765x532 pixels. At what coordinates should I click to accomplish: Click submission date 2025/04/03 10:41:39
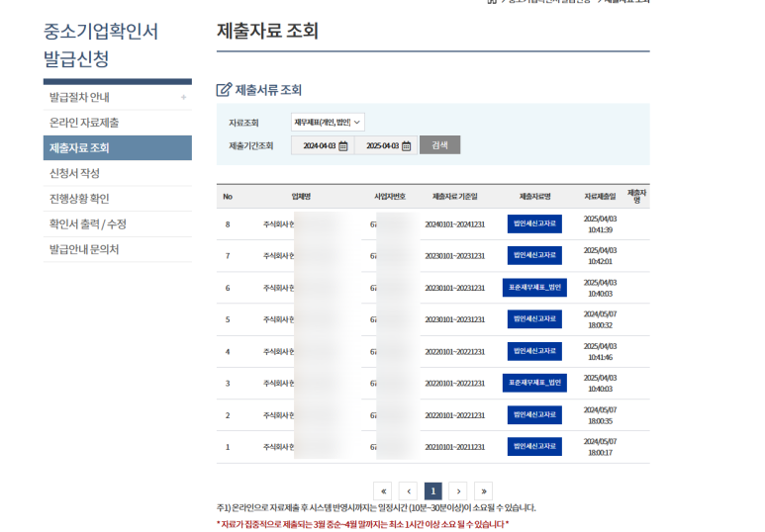600,224
